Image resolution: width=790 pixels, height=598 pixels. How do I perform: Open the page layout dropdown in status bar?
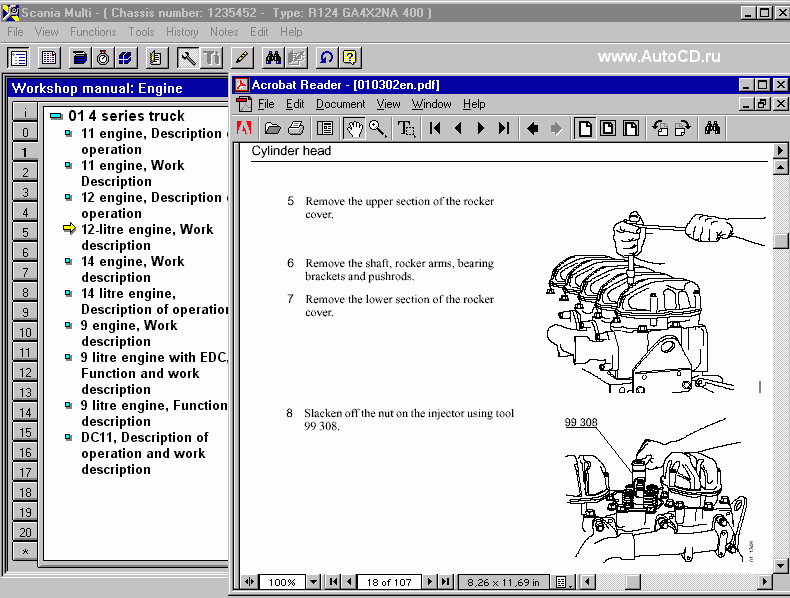[x=564, y=582]
